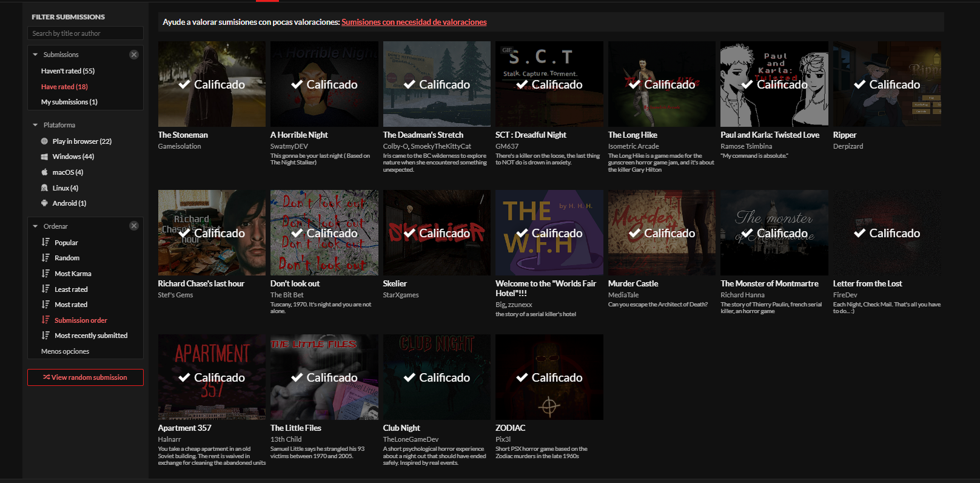Open SCT : Dreadful Night title link
Viewport: 980px width, 483px height.
[531, 135]
